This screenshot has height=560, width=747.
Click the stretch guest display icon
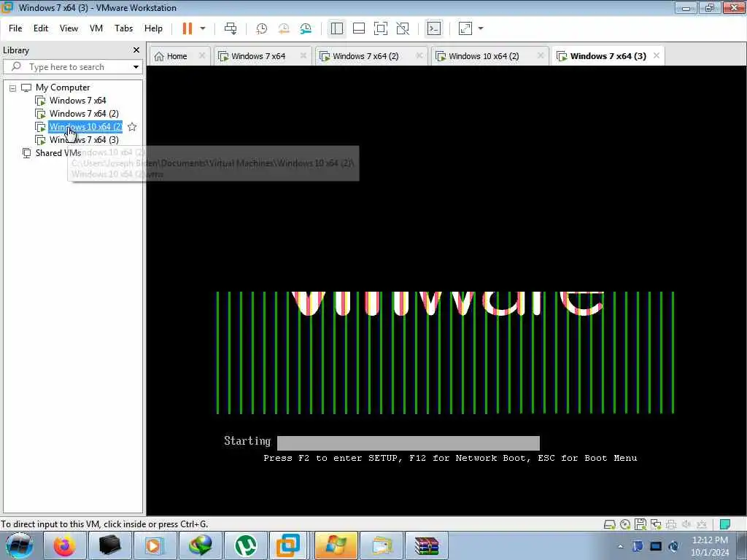tap(465, 28)
